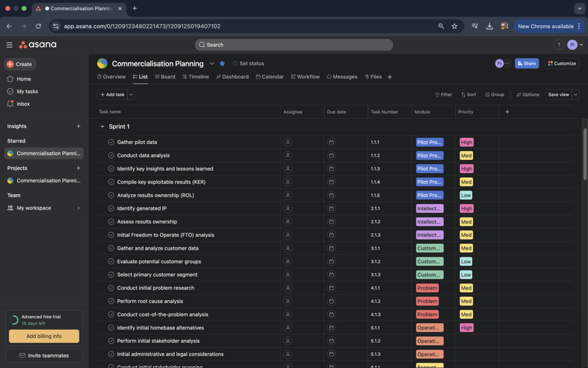588x368 pixels.
Task: Click plus icon to add a column
Action: tap(507, 112)
